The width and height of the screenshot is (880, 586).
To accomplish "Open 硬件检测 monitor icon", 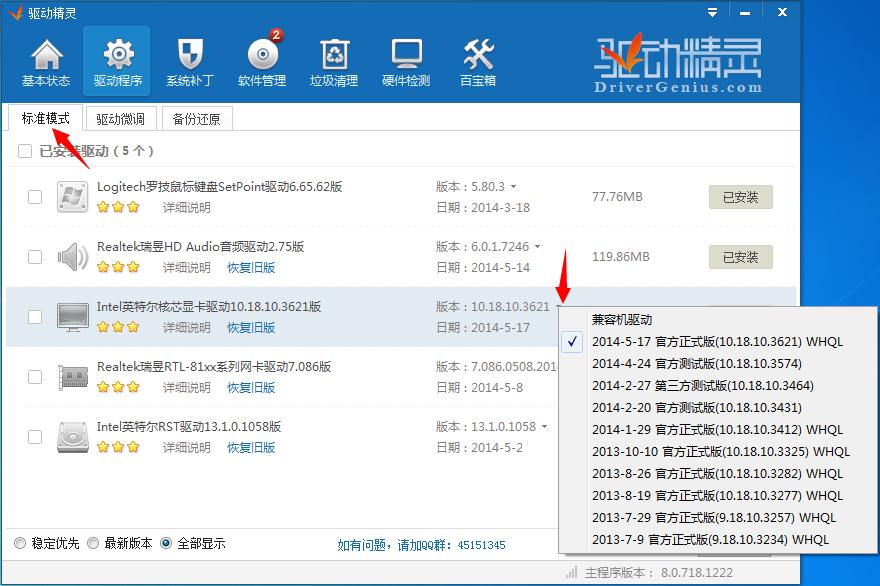I will click(x=406, y=62).
